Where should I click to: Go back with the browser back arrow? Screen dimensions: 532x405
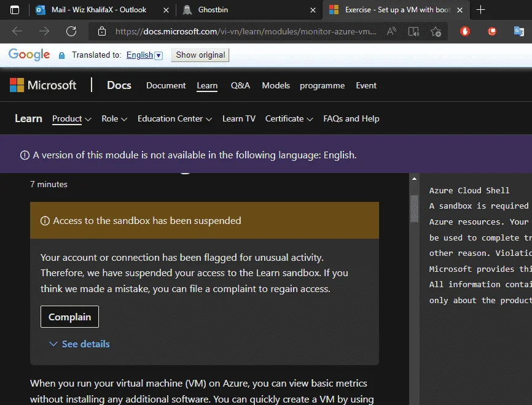pyautogui.click(x=17, y=31)
